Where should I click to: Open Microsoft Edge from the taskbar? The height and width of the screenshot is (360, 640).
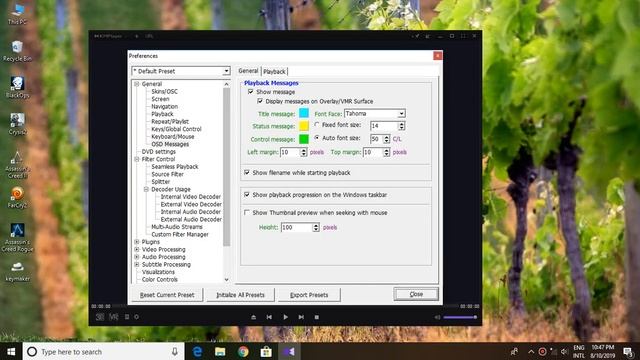pos(198,351)
